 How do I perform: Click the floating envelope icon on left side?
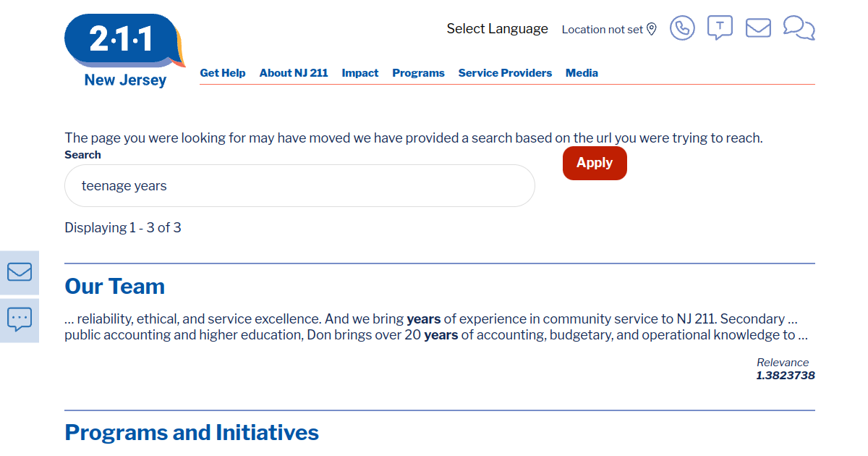click(20, 272)
